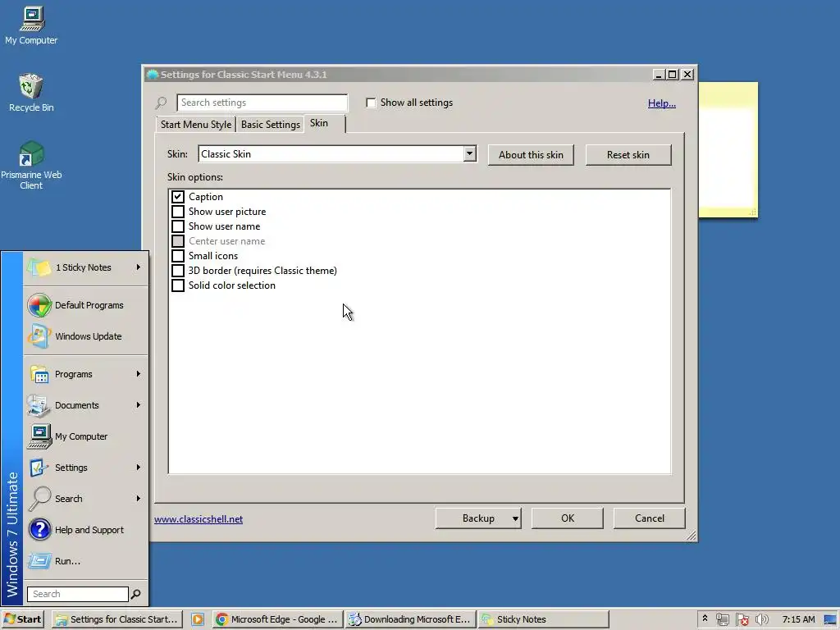840x630 pixels.
Task: Click the 7:15 AM clock
Action: click(x=798, y=619)
